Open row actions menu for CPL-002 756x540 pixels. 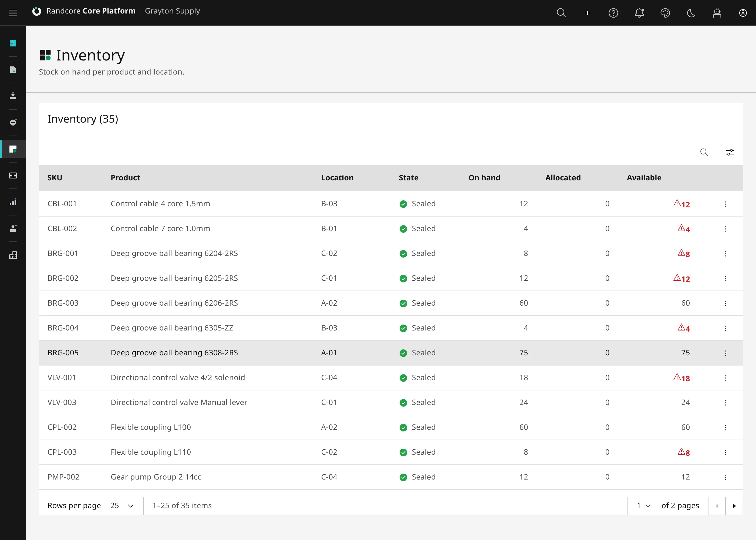(x=726, y=427)
